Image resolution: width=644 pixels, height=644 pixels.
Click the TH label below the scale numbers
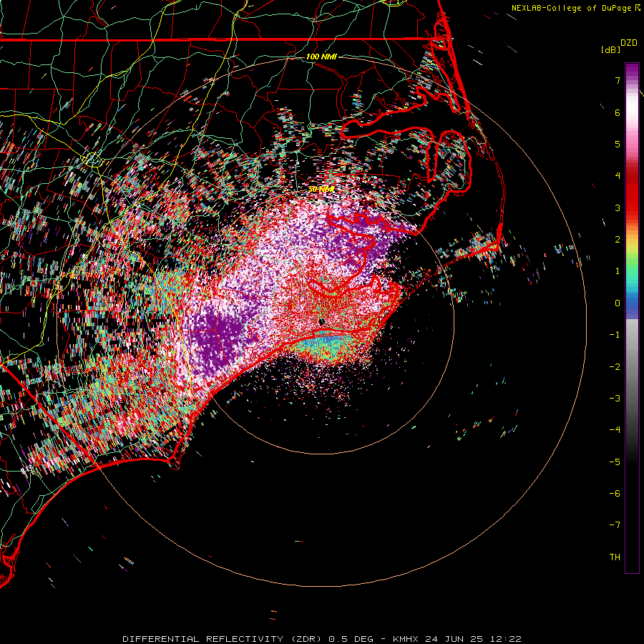click(x=615, y=557)
